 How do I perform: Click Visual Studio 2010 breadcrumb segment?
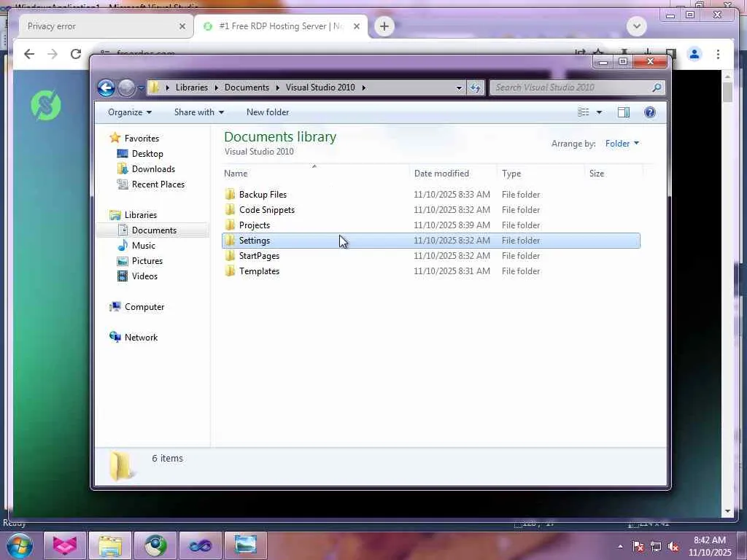pyautogui.click(x=320, y=87)
